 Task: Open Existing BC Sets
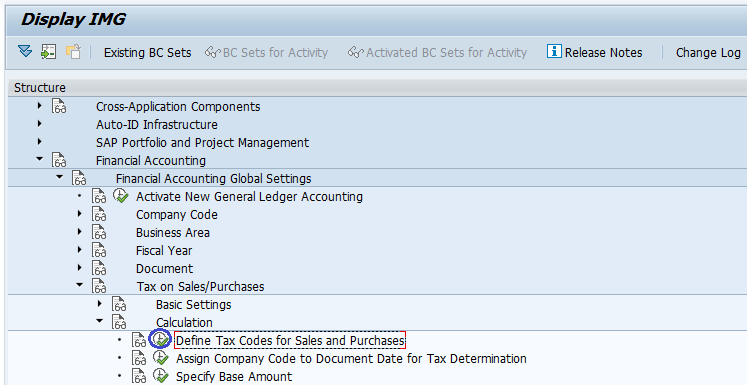click(x=148, y=52)
